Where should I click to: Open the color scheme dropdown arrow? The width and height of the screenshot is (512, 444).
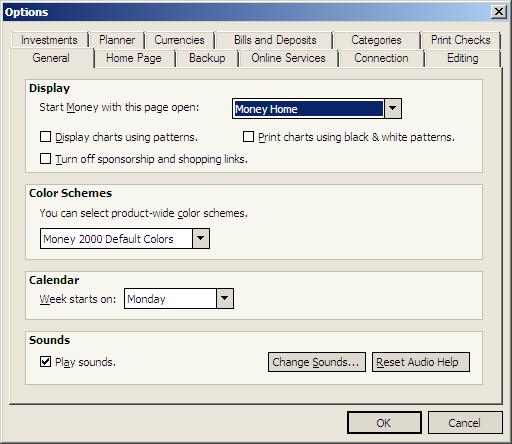click(x=200, y=238)
